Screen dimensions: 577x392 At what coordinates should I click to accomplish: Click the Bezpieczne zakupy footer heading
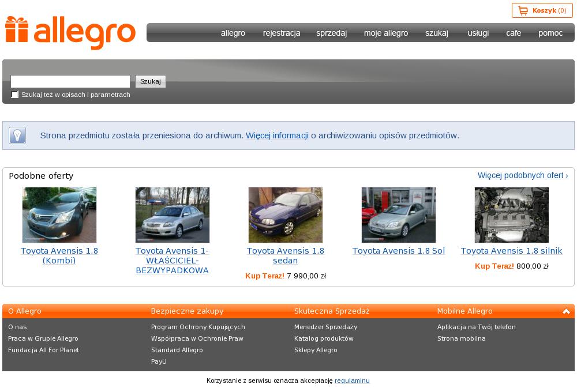(x=187, y=311)
